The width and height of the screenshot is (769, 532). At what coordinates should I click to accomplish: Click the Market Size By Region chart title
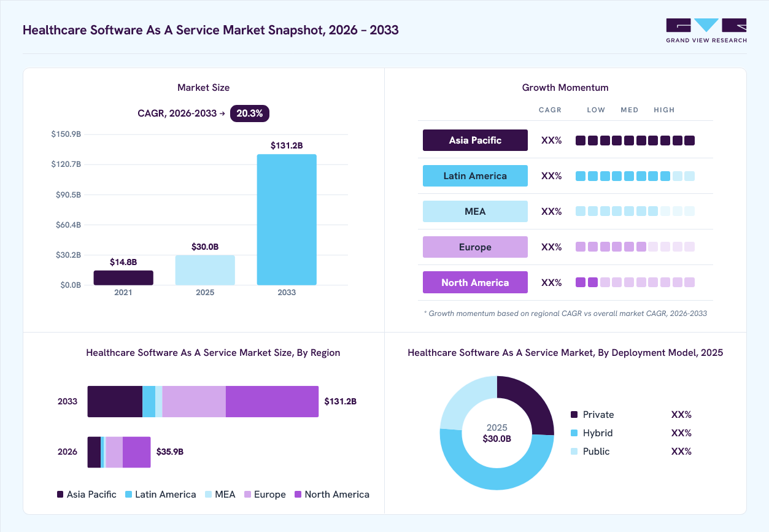213,353
